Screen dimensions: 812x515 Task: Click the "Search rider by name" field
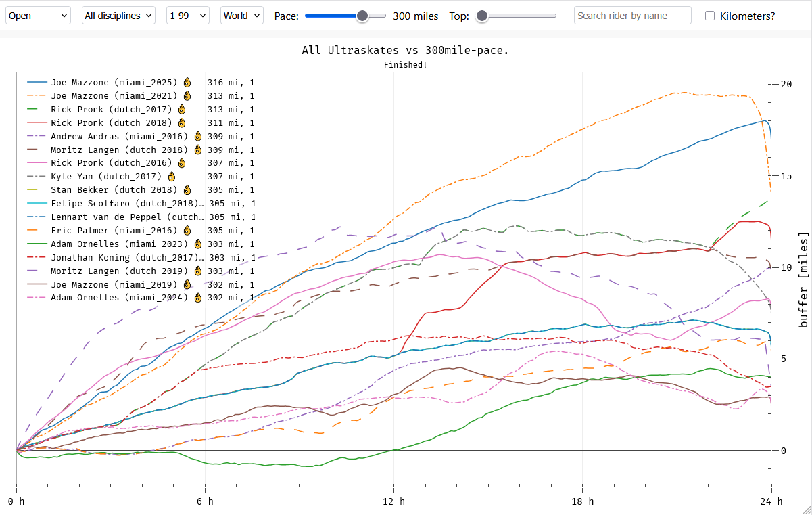631,15
